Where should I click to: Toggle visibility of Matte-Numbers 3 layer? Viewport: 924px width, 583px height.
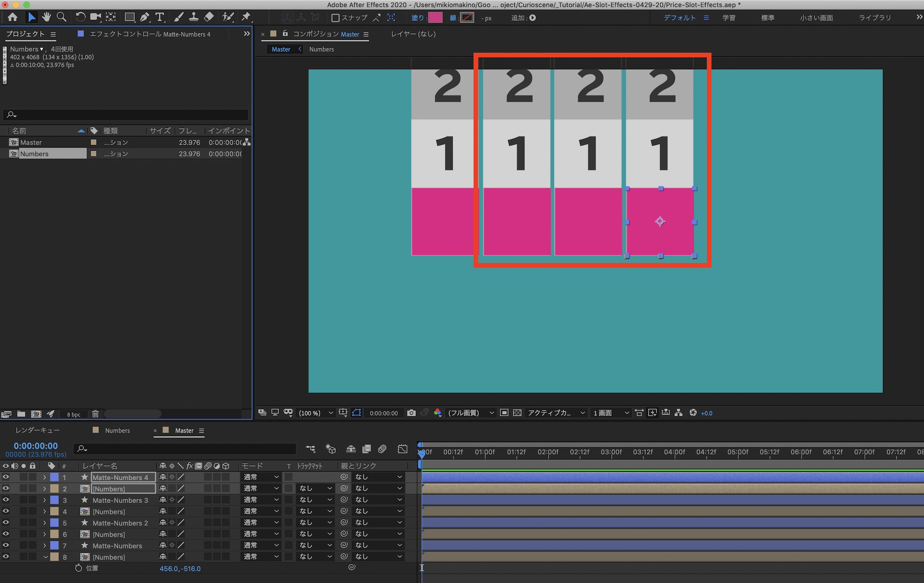(6, 500)
